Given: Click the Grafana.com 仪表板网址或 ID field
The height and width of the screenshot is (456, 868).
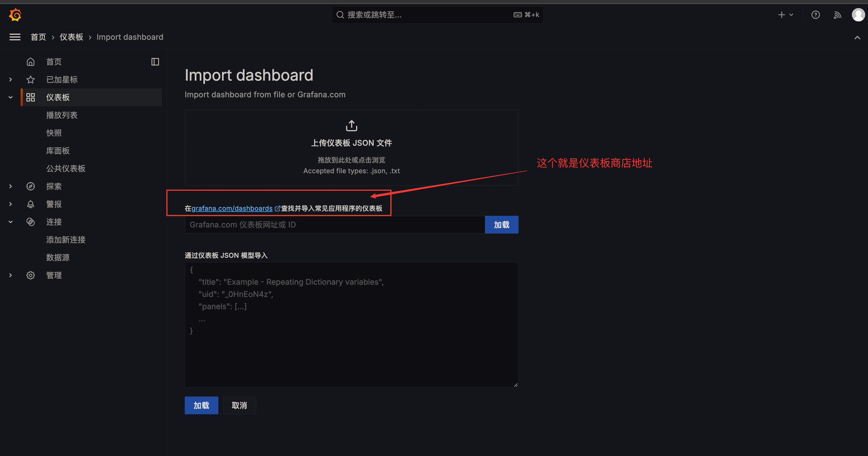Looking at the screenshot, I should (335, 225).
